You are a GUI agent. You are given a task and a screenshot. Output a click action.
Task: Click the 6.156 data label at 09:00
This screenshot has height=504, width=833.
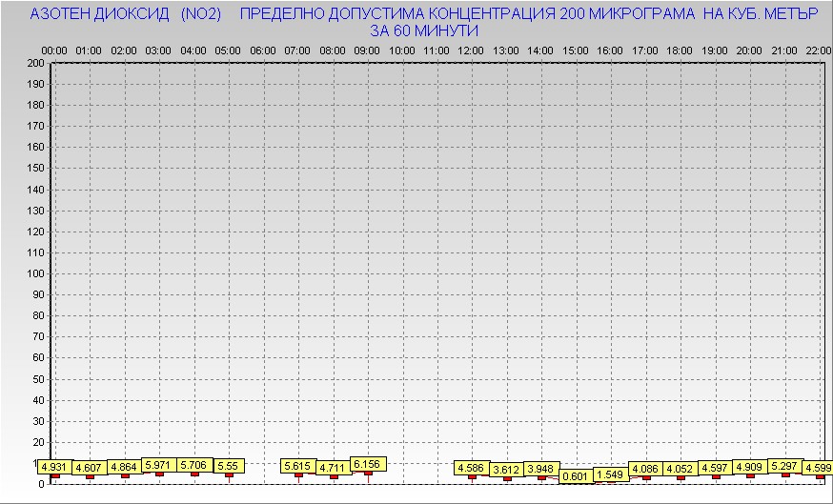(x=368, y=464)
